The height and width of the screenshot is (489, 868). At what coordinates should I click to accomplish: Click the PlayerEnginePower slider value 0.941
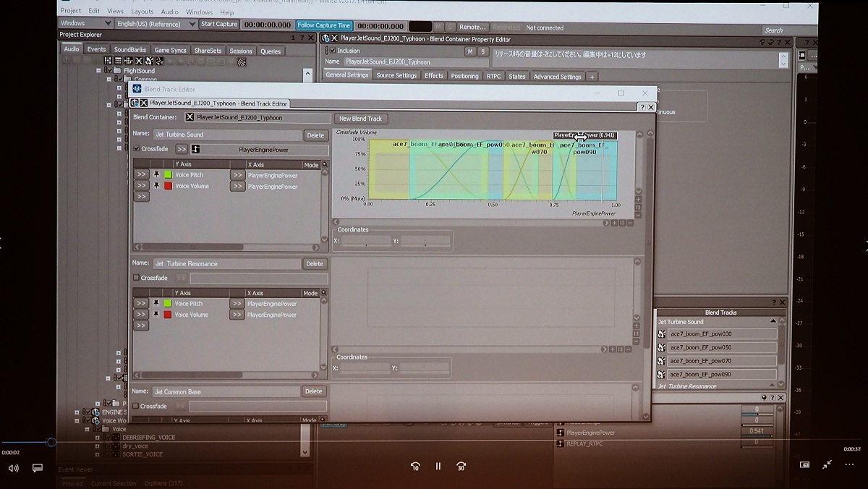(757, 431)
